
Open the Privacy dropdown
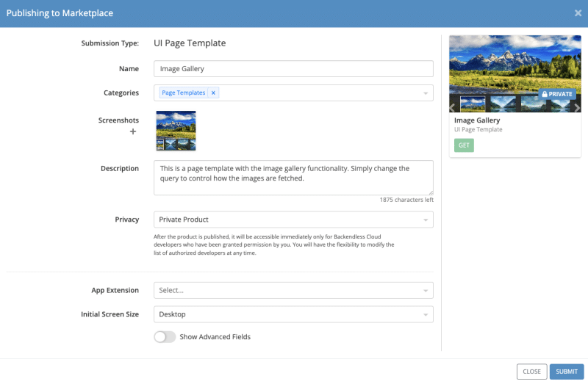point(293,220)
